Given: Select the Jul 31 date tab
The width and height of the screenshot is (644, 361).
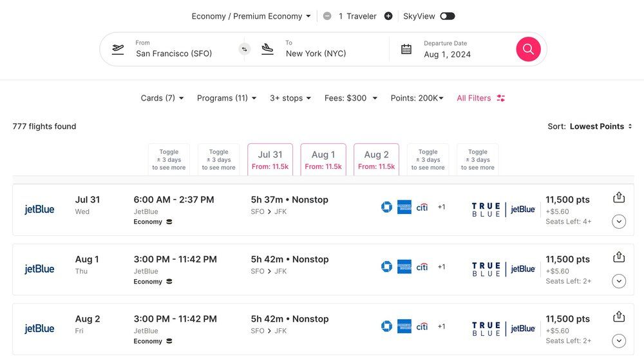Looking at the screenshot, I should (270, 160).
